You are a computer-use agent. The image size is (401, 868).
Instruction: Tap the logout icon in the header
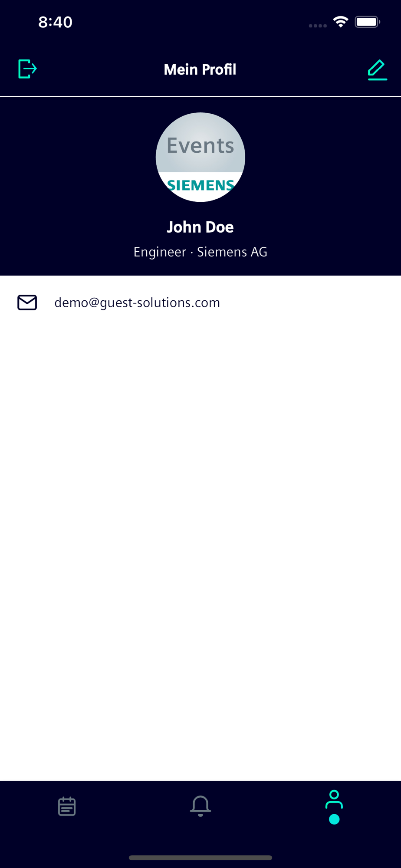pyautogui.click(x=27, y=69)
